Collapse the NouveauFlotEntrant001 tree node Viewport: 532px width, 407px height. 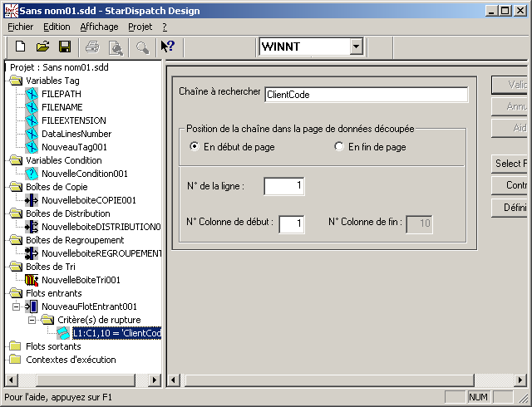pos(17,306)
